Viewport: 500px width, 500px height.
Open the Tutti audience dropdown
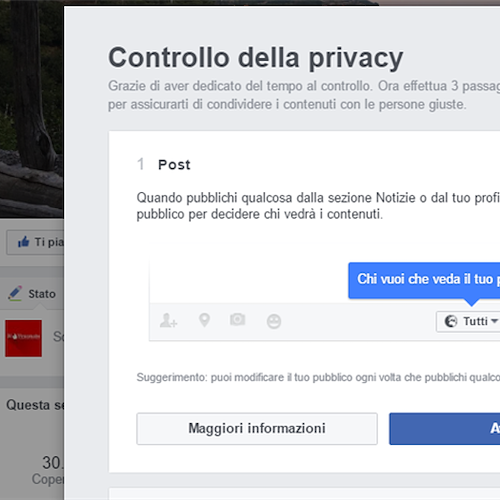[x=468, y=321]
